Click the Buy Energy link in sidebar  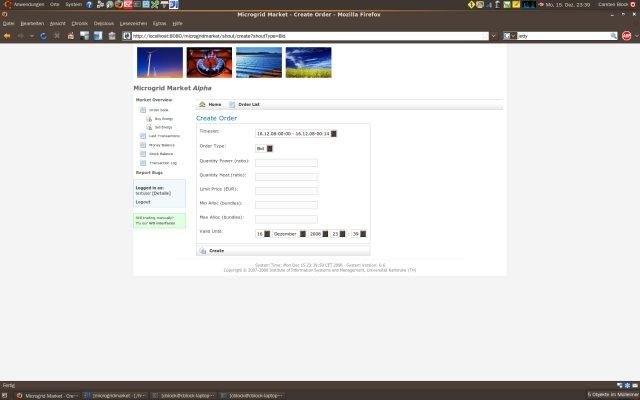coord(163,119)
